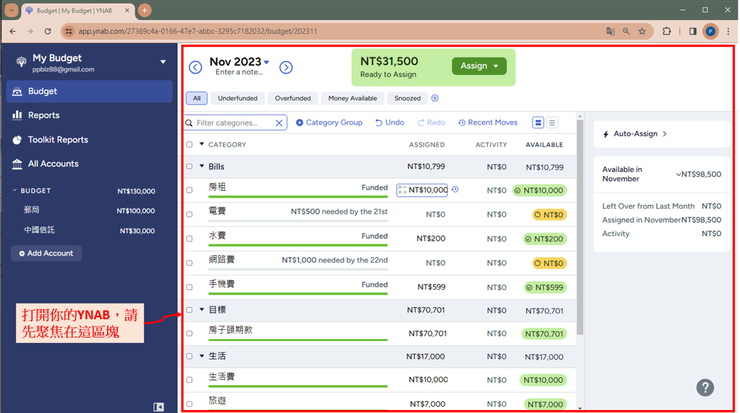Click 水費 funded progress bar
The image size is (740, 413).
click(x=298, y=245)
